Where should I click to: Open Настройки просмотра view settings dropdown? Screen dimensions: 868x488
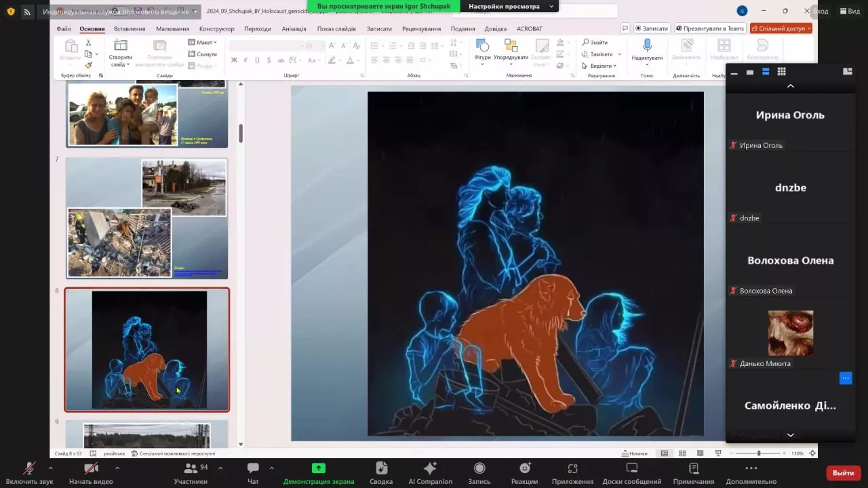[x=511, y=6]
